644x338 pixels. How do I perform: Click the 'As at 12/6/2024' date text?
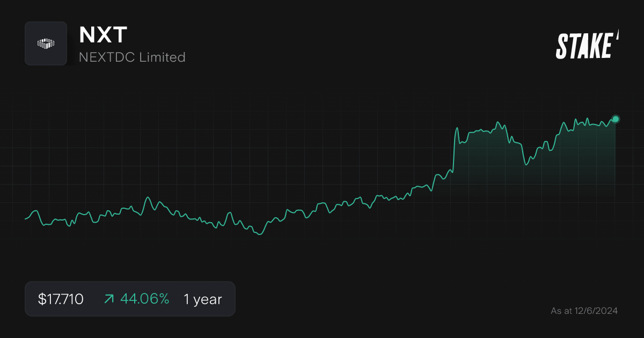(x=584, y=311)
